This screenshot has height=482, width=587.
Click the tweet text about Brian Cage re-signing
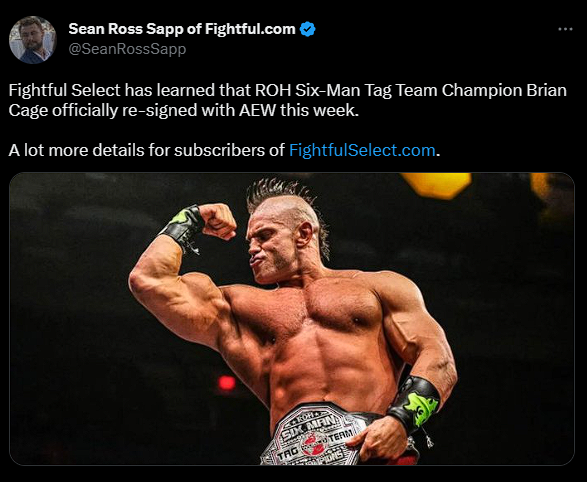point(288,100)
